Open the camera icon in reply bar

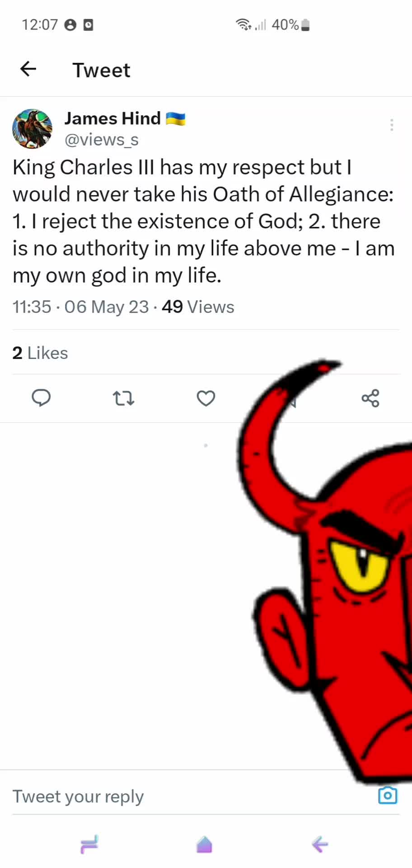pos(388,795)
